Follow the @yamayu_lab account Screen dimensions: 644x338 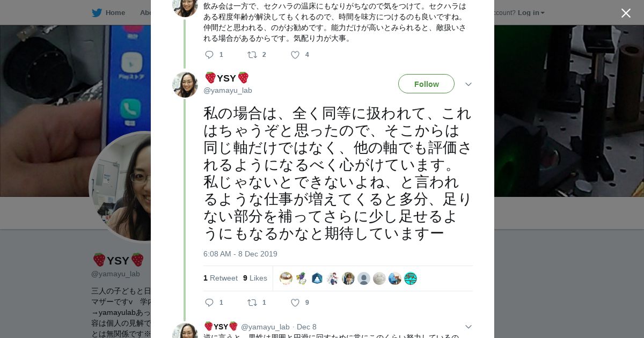(x=426, y=84)
